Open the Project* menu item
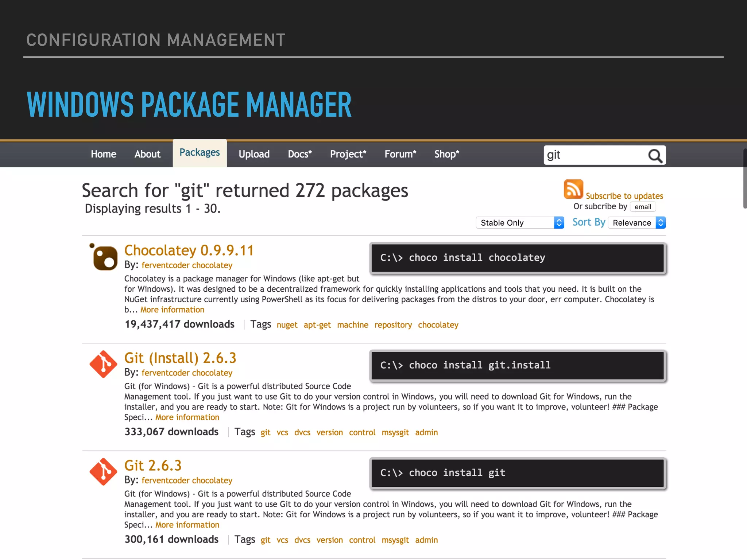 [x=348, y=154]
